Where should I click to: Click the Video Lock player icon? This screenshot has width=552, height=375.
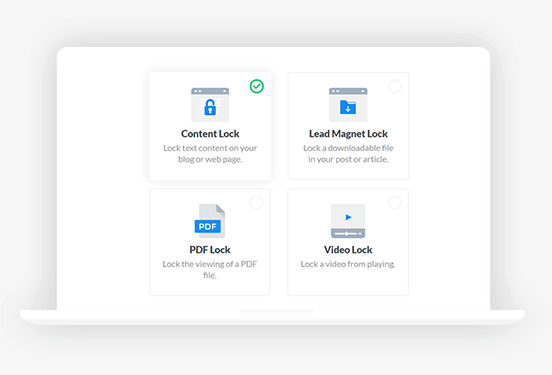pos(348,221)
